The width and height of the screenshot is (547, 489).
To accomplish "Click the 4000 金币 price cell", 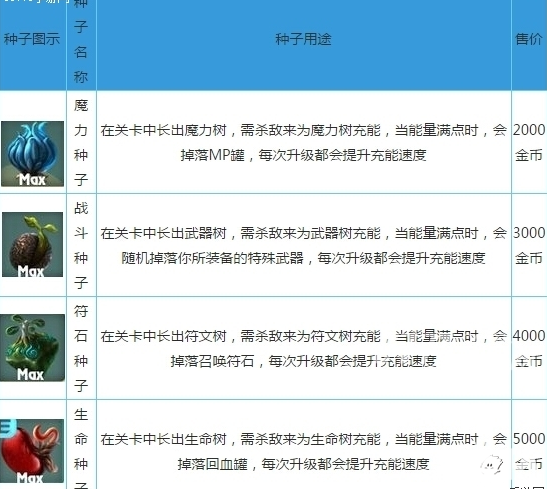I will click(529, 348).
